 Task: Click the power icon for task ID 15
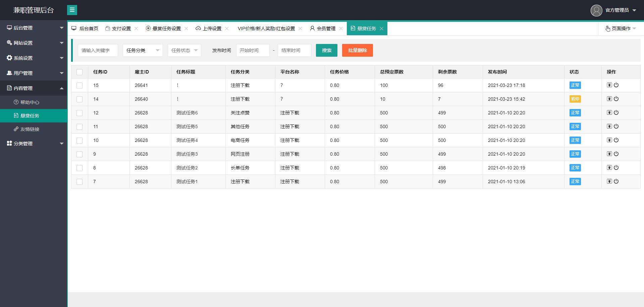point(616,85)
